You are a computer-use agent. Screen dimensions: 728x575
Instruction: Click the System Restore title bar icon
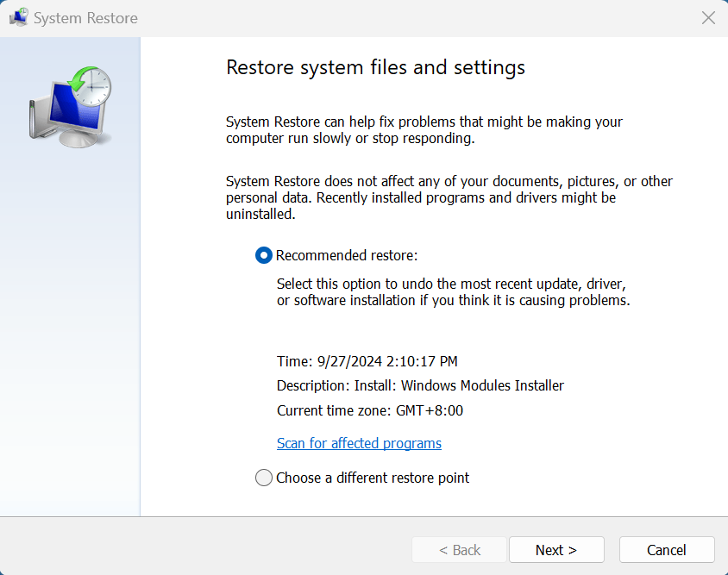pos(19,17)
